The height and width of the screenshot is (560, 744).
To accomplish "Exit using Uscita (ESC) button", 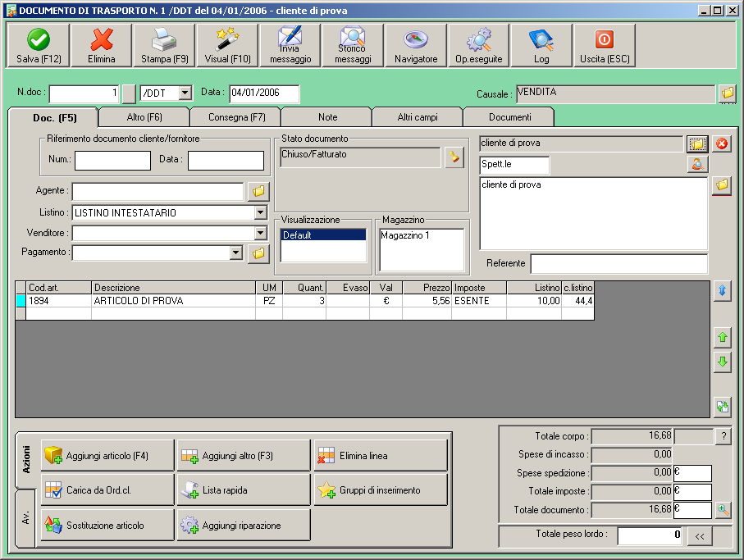I will (604, 45).
